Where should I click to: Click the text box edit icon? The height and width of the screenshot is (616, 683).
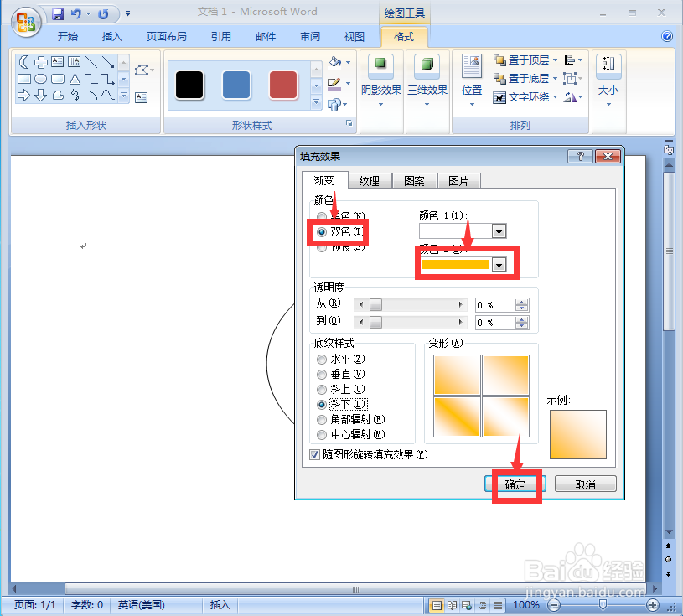pyautogui.click(x=141, y=97)
